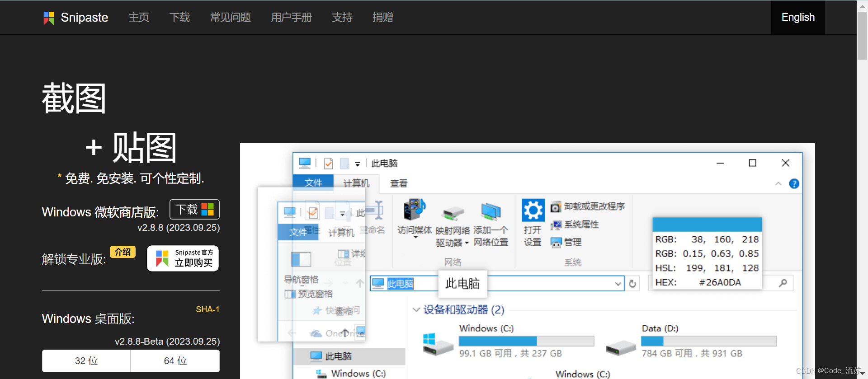This screenshot has height=379, width=868.
Task: Open the 常见问题 nav item
Action: pyautogui.click(x=231, y=18)
